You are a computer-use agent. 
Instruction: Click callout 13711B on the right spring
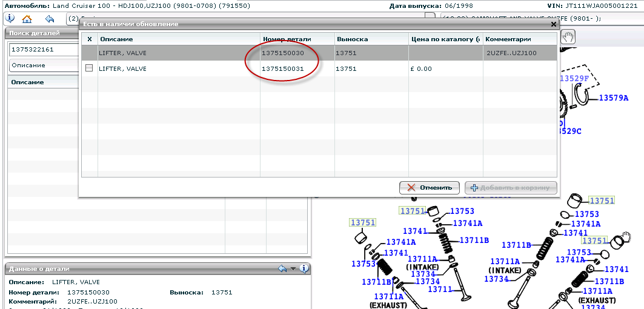coord(609,281)
